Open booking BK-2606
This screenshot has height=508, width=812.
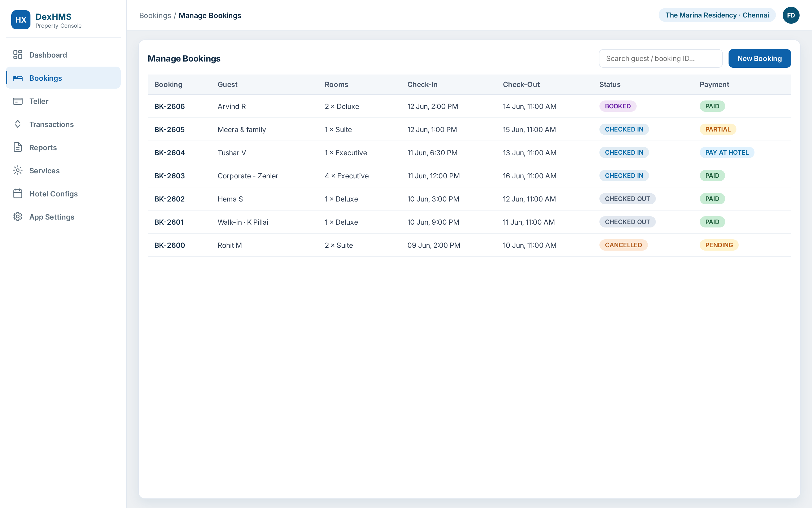click(x=169, y=106)
